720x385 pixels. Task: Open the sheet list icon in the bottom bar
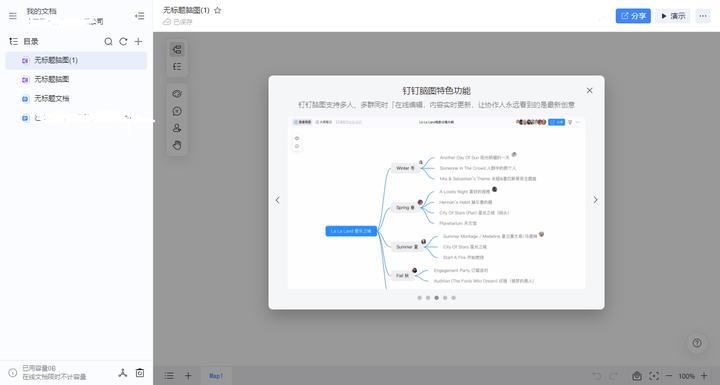coord(169,376)
